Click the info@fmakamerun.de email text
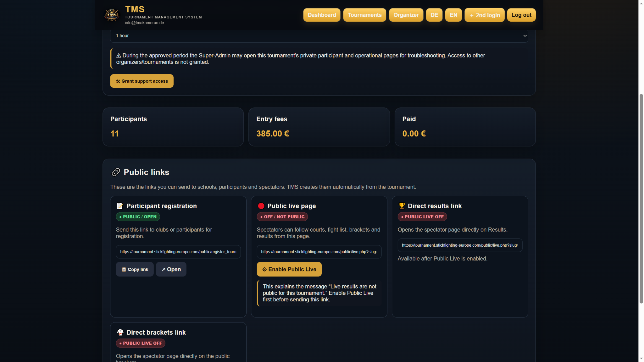The height and width of the screenshot is (362, 644). click(x=144, y=23)
